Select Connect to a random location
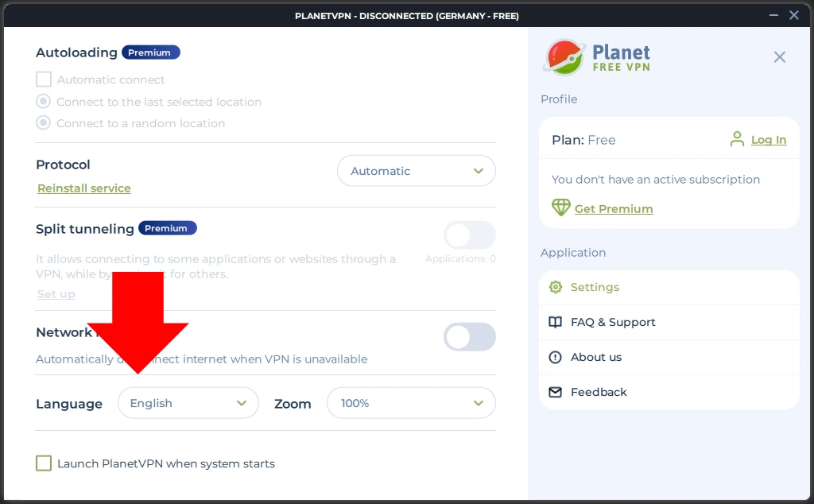The width and height of the screenshot is (814, 504). pos(44,123)
